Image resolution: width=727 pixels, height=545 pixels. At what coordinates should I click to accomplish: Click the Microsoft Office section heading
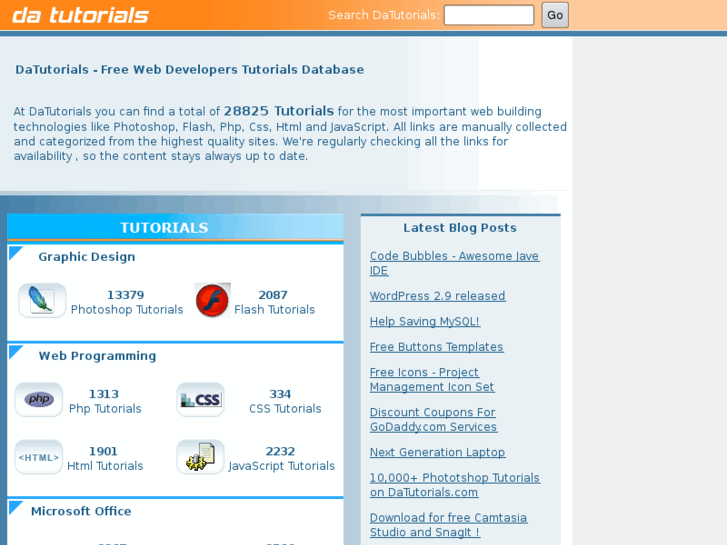pos(81,511)
